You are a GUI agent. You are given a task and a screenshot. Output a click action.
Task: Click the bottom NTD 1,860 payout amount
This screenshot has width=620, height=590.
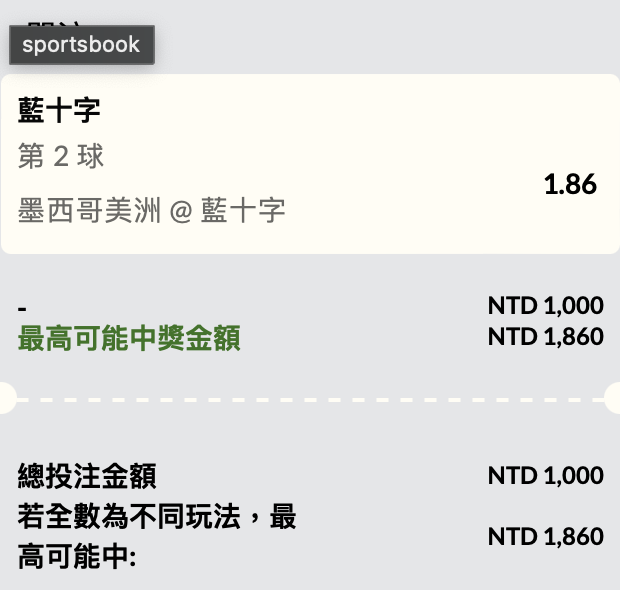point(545,537)
